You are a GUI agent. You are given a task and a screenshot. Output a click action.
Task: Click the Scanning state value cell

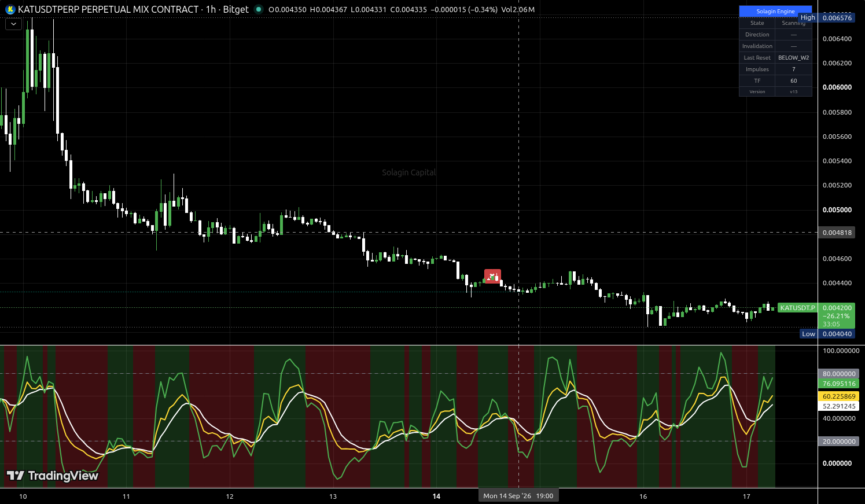[x=793, y=23]
